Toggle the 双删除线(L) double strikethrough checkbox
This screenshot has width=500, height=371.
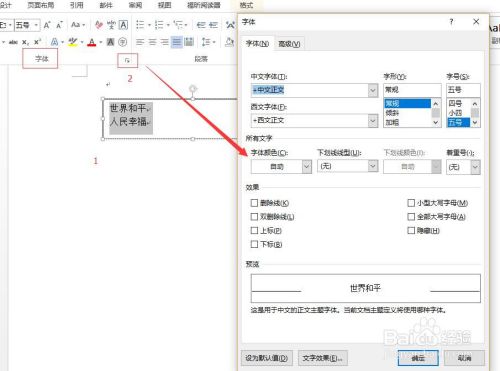(254, 217)
